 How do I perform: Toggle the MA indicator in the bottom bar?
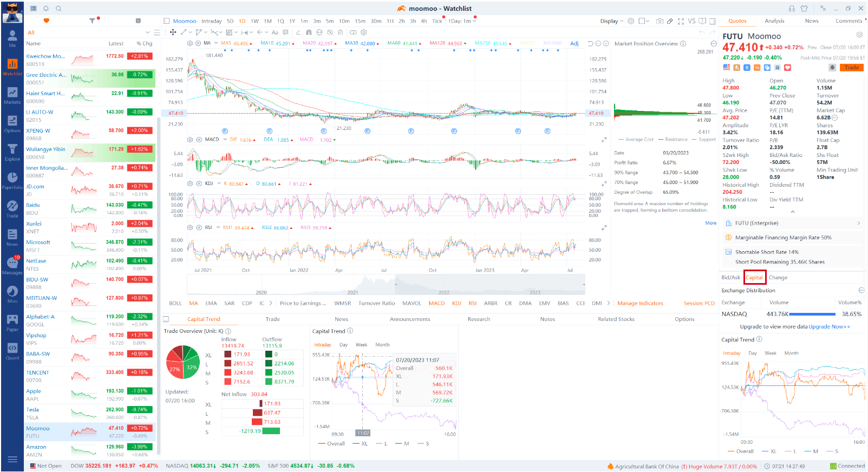[193, 303]
